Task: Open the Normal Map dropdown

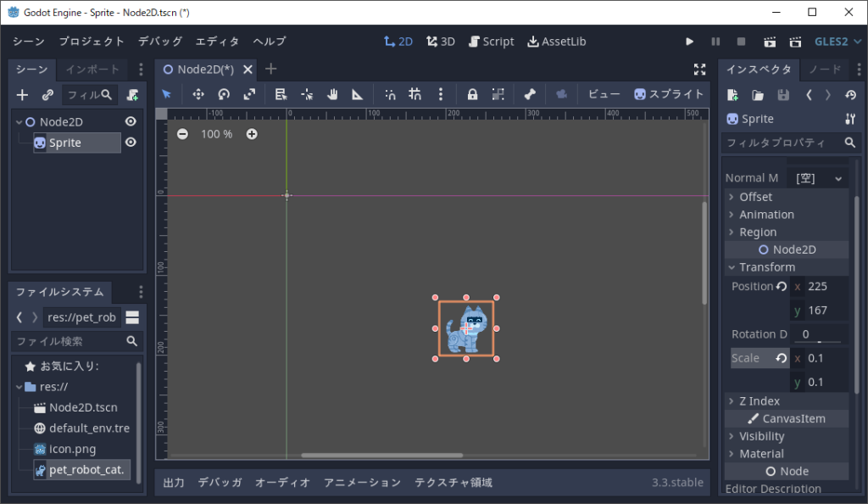Action: click(817, 178)
